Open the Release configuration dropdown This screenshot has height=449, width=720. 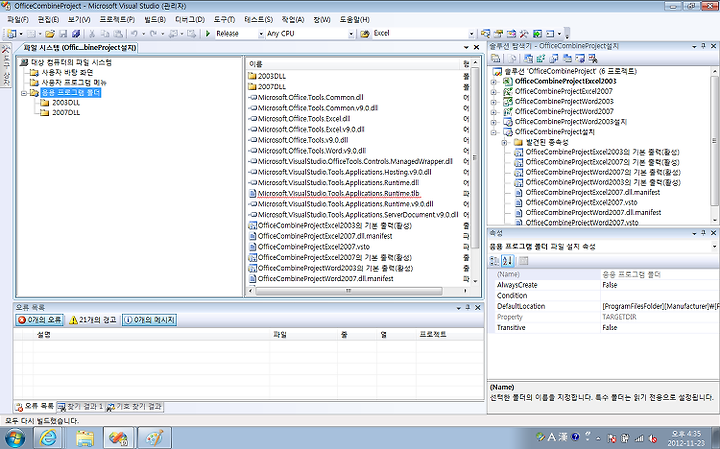(261, 34)
